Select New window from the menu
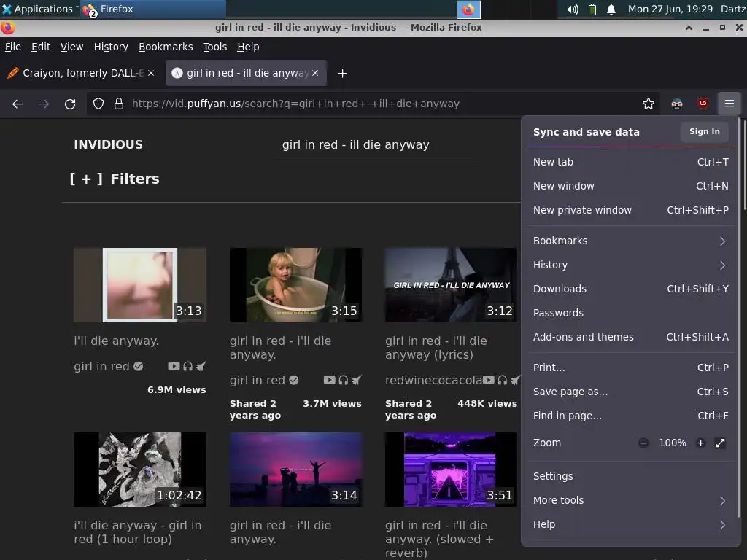The height and width of the screenshot is (560, 747). point(630,186)
